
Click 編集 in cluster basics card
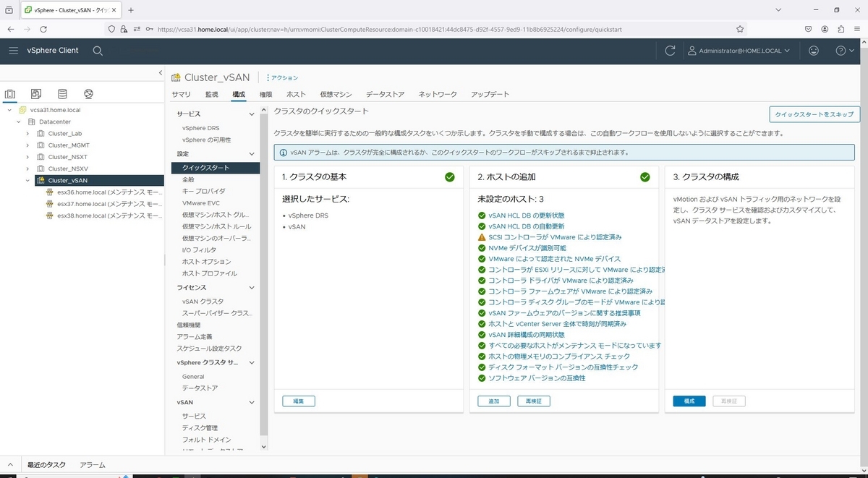point(299,401)
